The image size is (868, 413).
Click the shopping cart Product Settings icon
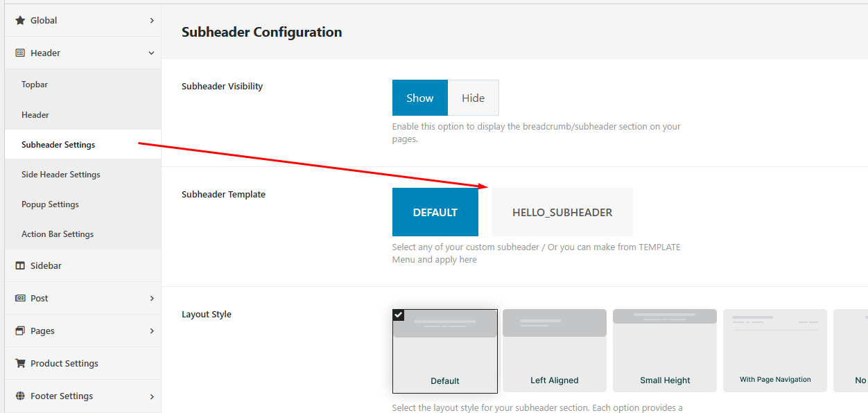click(20, 364)
